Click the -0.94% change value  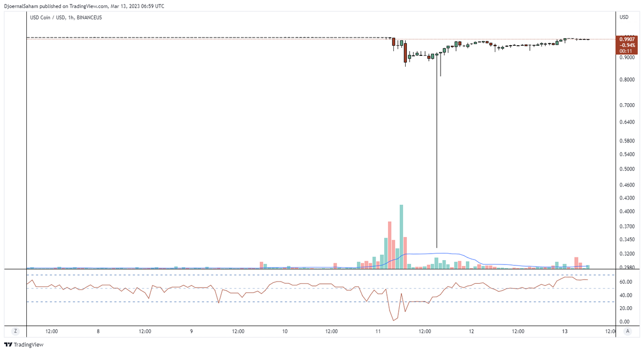pyautogui.click(x=627, y=45)
